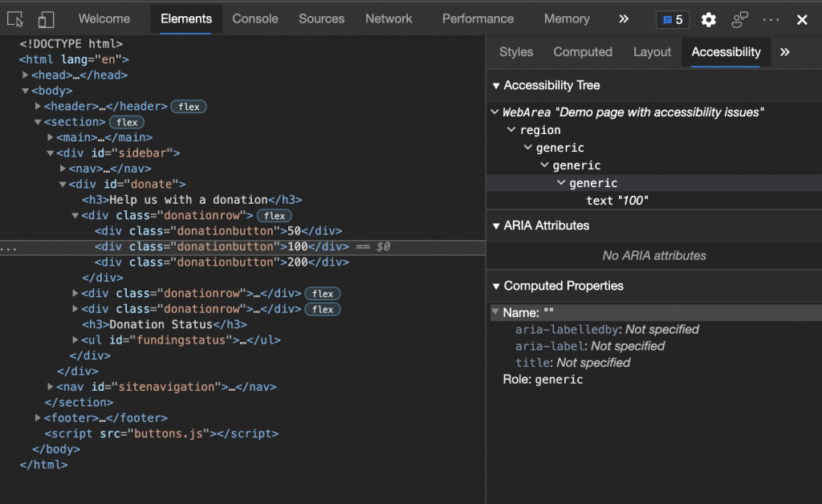Select the h3 Help us with a donation

pyautogui.click(x=192, y=200)
